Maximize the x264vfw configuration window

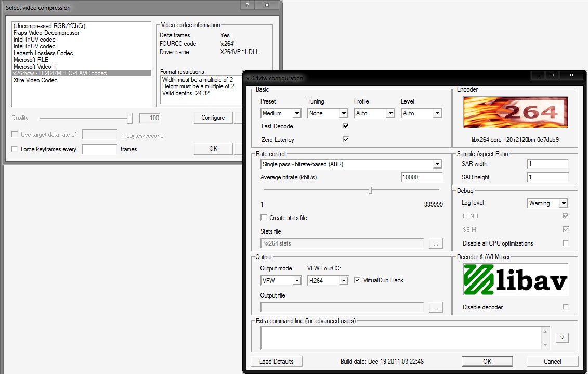click(x=552, y=75)
